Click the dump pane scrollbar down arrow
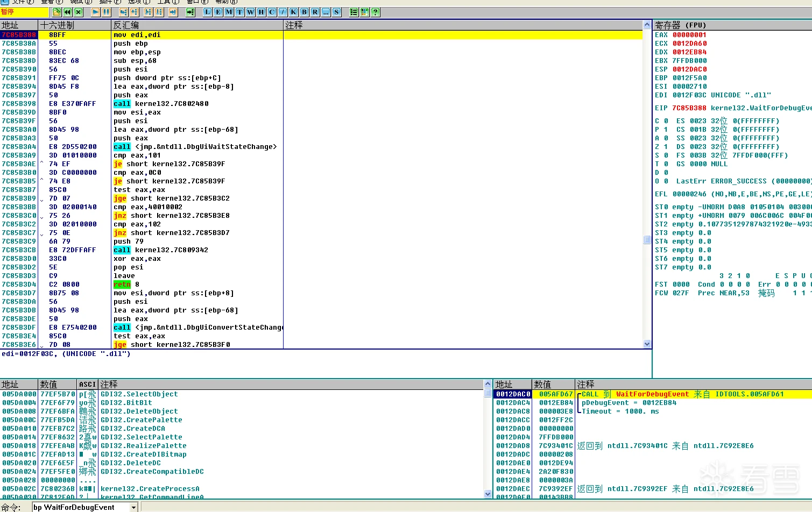 [x=488, y=494]
